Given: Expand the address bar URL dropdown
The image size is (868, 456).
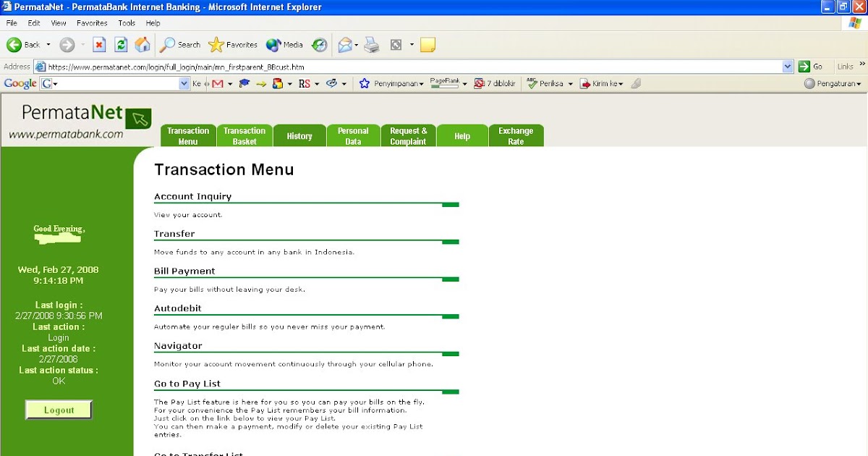Looking at the screenshot, I should pos(788,66).
